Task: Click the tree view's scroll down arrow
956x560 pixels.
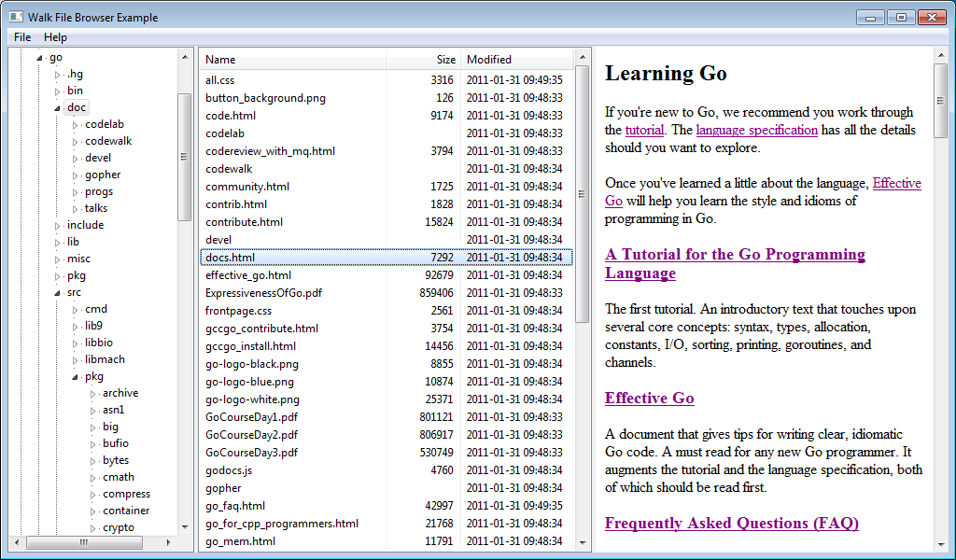Action: (x=184, y=527)
